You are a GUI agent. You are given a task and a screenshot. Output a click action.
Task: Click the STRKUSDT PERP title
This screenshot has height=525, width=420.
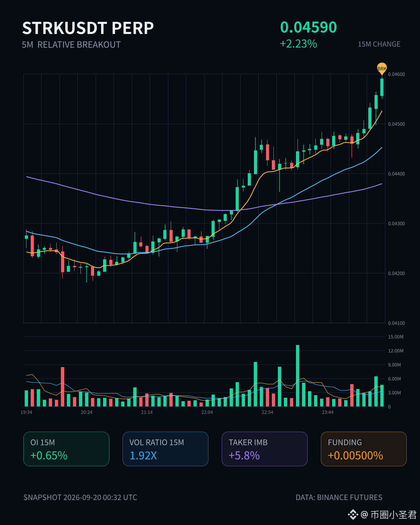[x=88, y=28]
